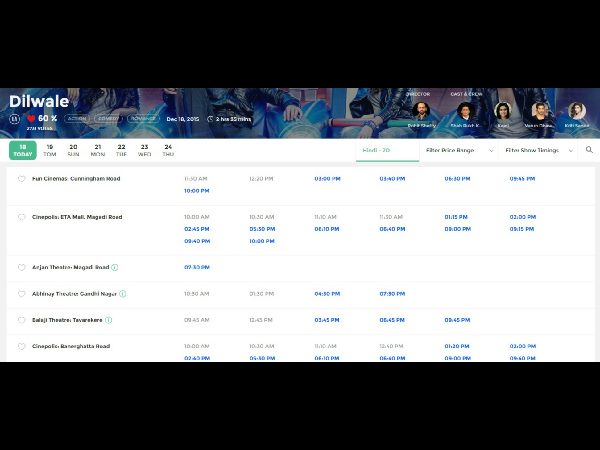Click the Romance genre tag

click(143, 119)
